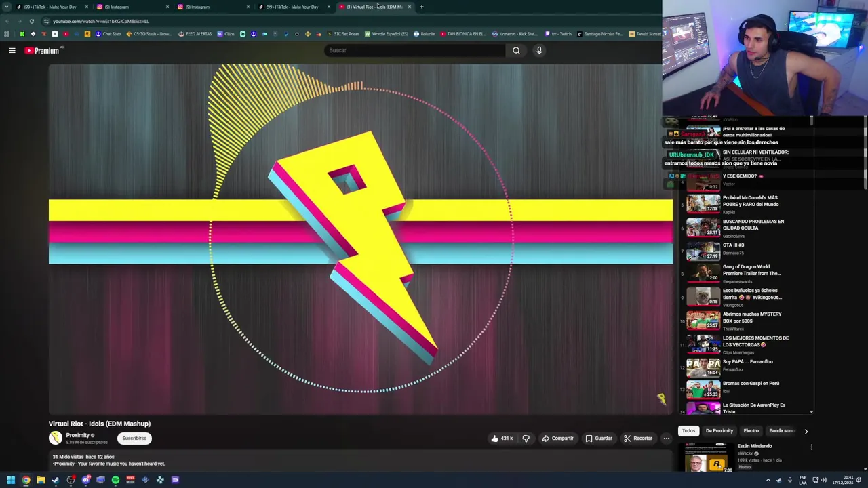Open Chat Stats bookmark
This screenshot has height=488, width=868.
tap(108, 34)
